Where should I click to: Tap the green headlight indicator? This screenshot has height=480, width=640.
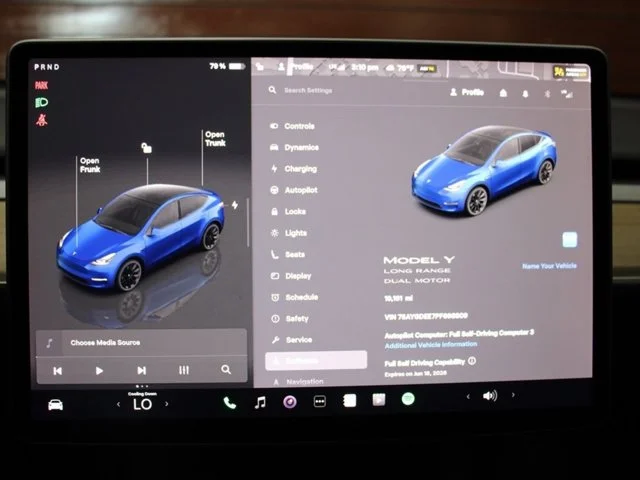(42, 102)
